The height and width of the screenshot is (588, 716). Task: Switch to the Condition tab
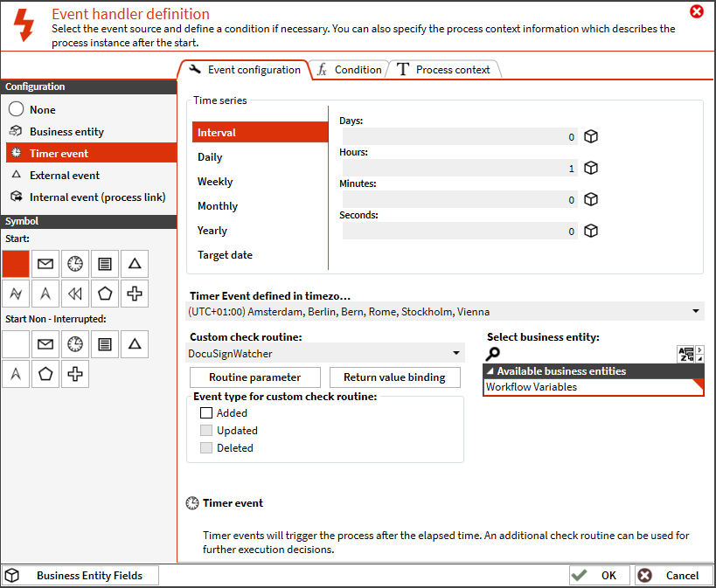click(x=350, y=70)
